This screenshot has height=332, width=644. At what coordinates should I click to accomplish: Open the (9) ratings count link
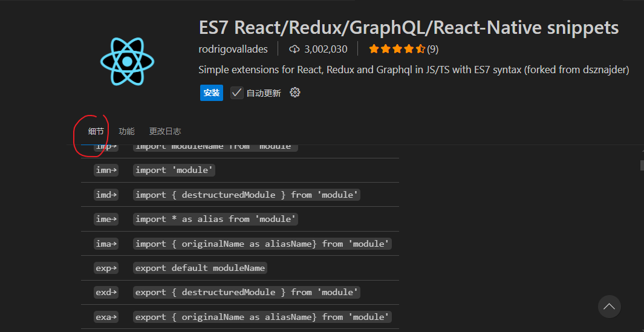(432, 50)
